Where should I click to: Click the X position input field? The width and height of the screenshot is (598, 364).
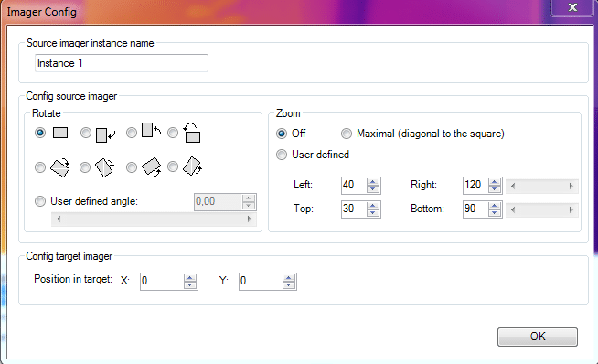click(x=162, y=282)
